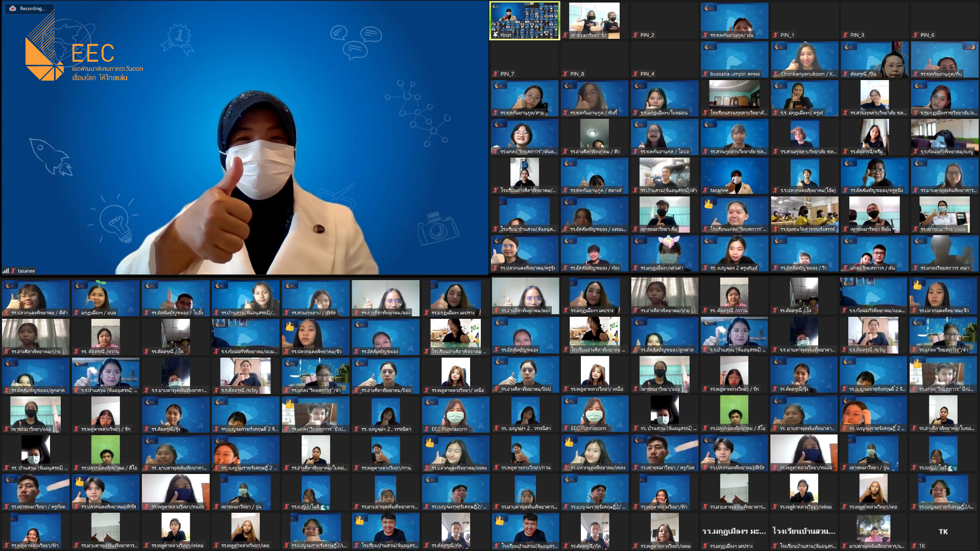
Task: Click the TK participant tile
Action: (943, 531)
